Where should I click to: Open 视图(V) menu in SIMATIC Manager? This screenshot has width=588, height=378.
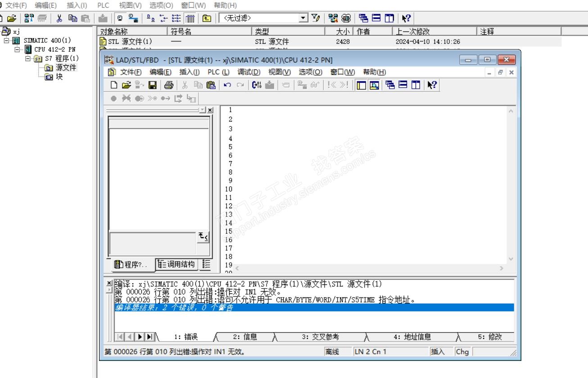point(130,5)
